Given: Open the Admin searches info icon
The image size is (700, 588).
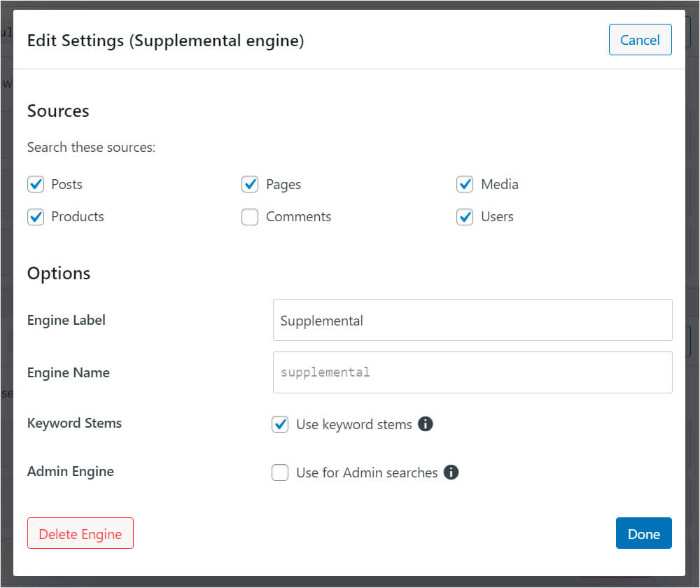Looking at the screenshot, I should (451, 472).
